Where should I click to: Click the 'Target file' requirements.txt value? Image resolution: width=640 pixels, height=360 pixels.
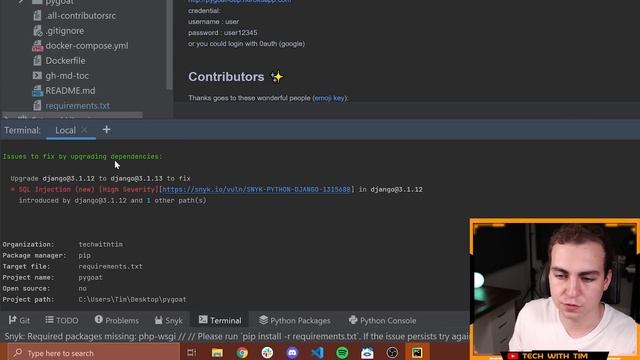pos(110,267)
